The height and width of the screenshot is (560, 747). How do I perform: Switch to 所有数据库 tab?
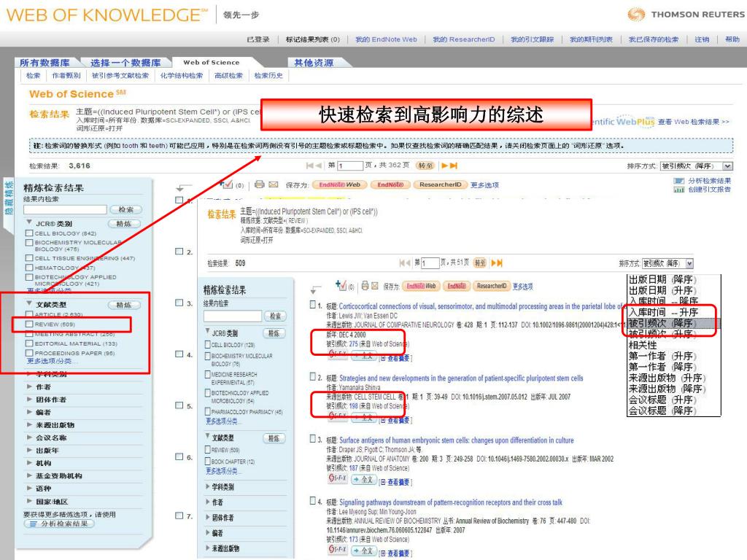pyautogui.click(x=44, y=63)
